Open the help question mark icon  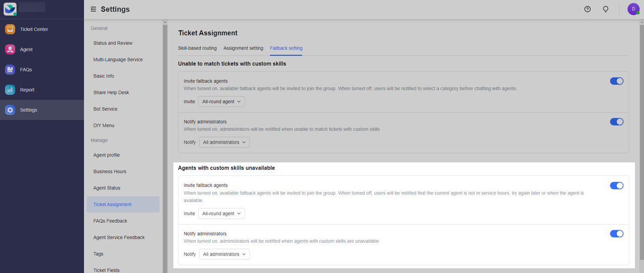[587, 9]
